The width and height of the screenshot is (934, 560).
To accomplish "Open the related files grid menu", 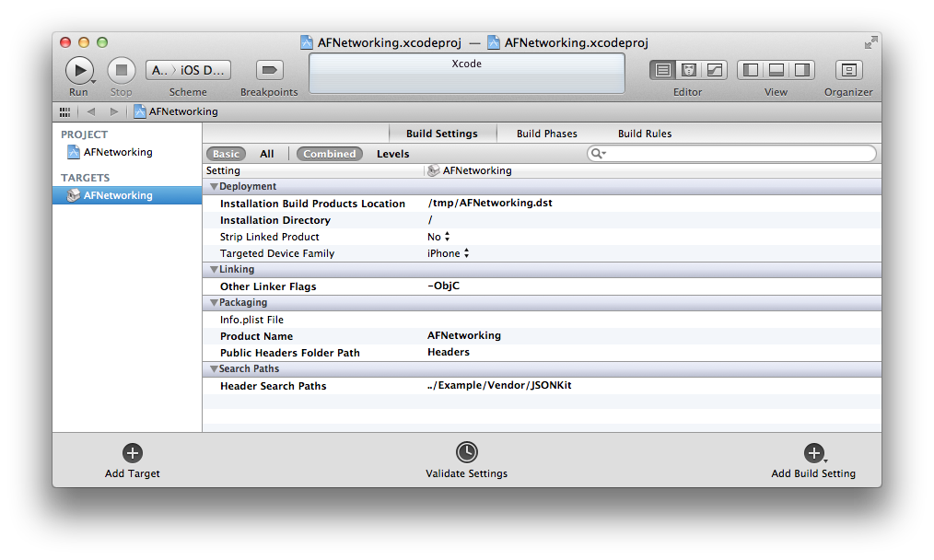I will point(64,111).
